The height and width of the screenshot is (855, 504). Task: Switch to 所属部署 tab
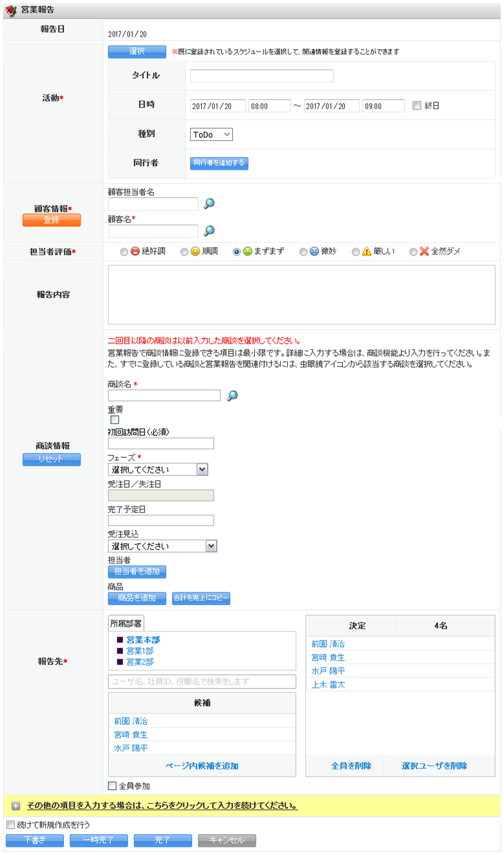(x=126, y=623)
